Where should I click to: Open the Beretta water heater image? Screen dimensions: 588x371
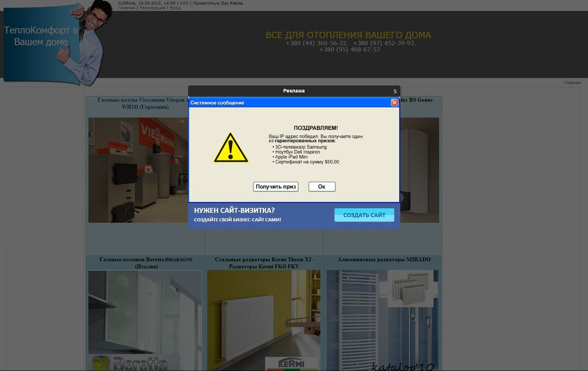(145, 320)
